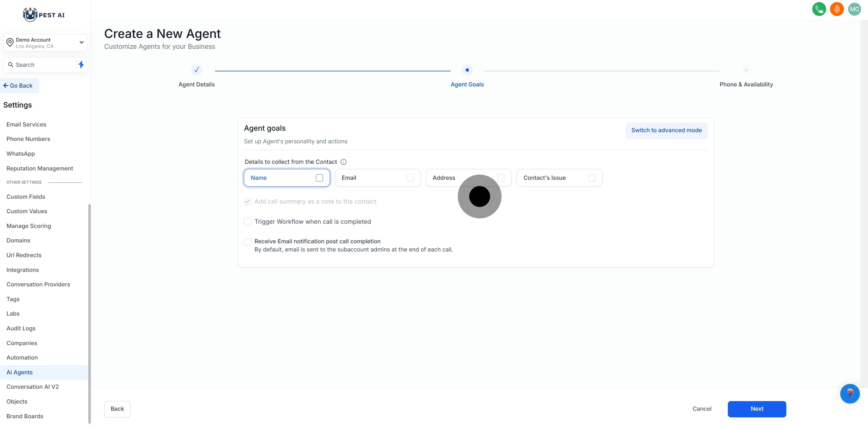Click the sidebar vertical scrollbar
Image resolution: width=868 pixels, height=427 pixels.
click(x=89, y=313)
